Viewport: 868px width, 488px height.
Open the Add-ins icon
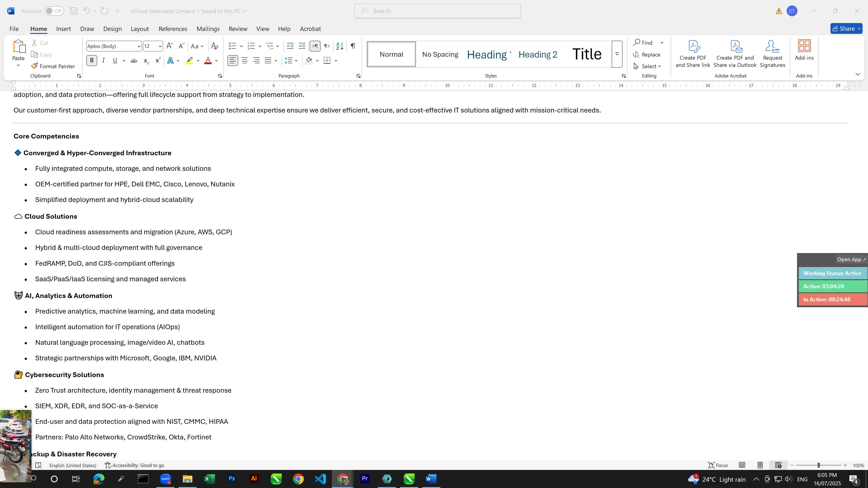tap(804, 51)
